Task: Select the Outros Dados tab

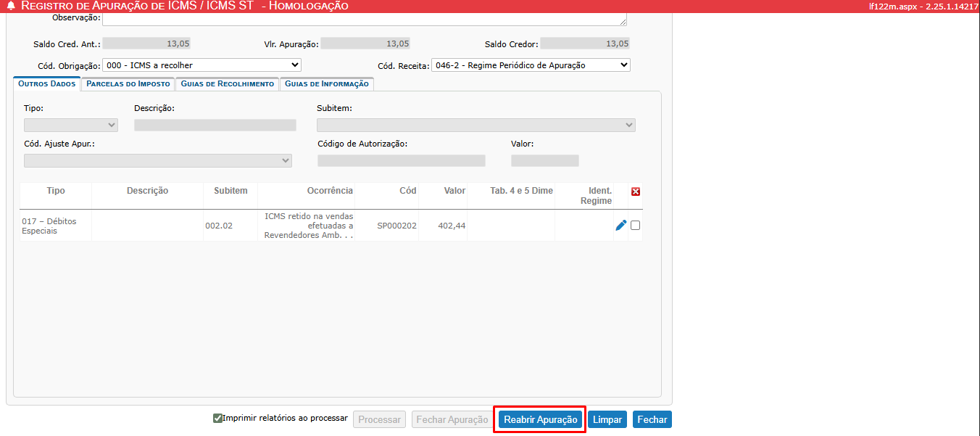Action: pos(46,84)
